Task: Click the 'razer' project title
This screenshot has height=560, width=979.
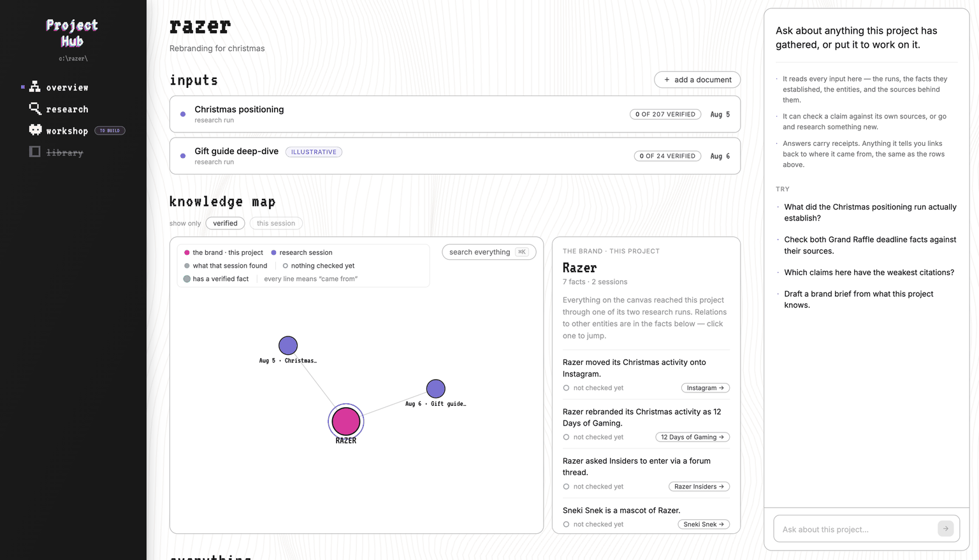Action: 200,26
